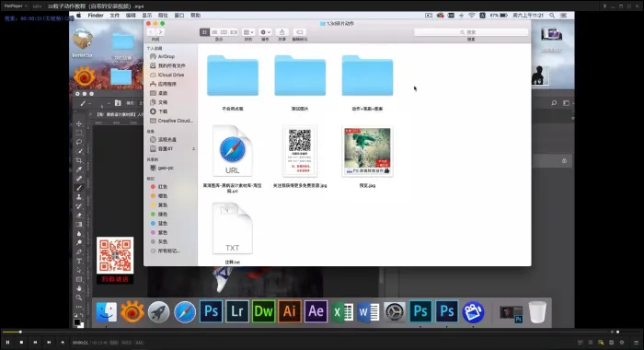Select the Eyedropper tool
This screenshot has width=644, height=350.
(x=79, y=169)
